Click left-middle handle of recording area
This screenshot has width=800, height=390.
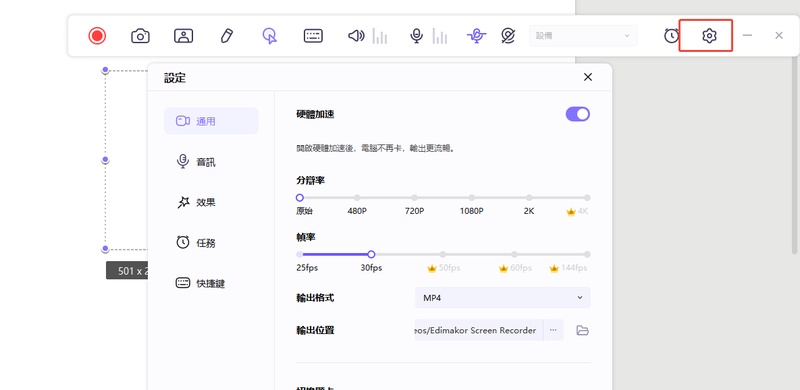[x=105, y=160]
